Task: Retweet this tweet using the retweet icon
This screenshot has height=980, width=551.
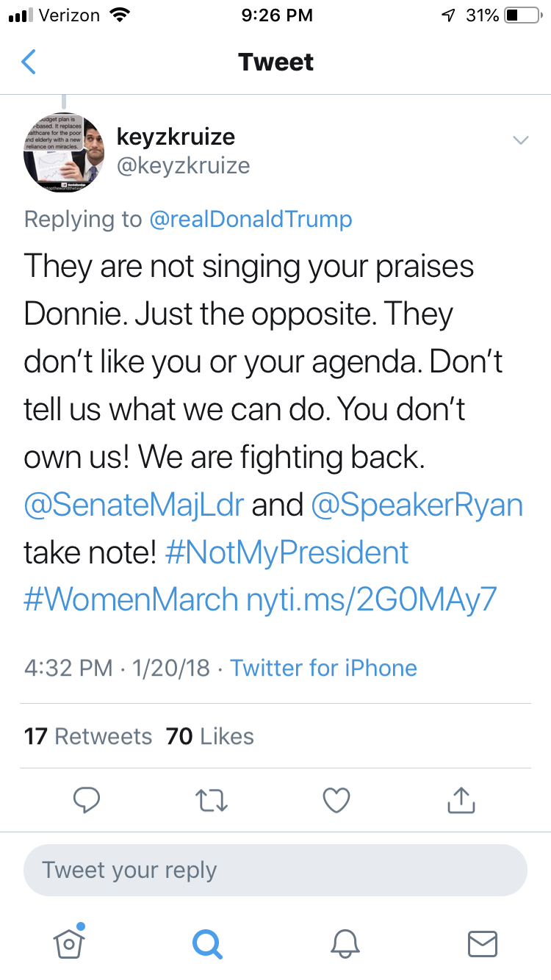Action: (x=211, y=801)
